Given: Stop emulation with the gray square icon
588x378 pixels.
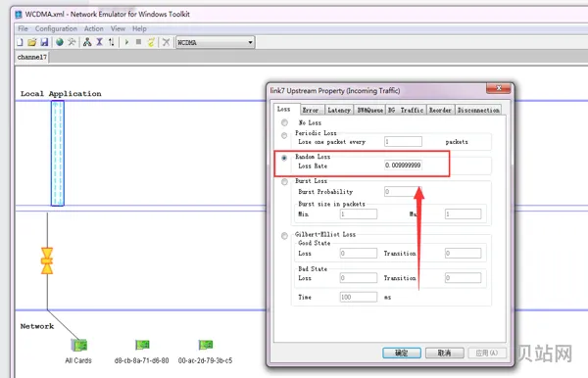Looking at the screenshot, I should coord(138,42).
